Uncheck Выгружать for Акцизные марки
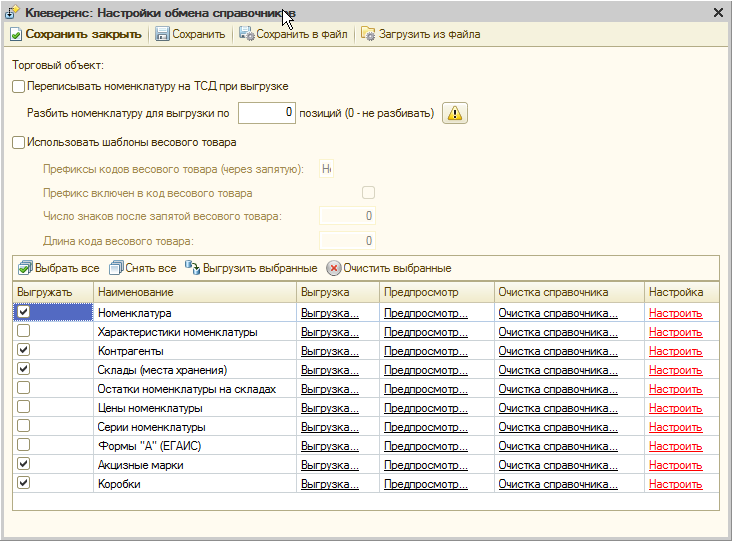732x541 pixels. tap(23, 464)
